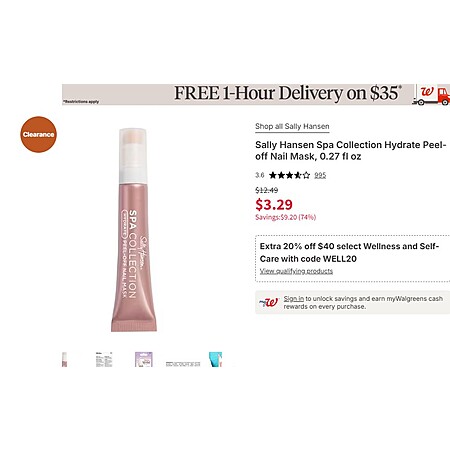Click the FREE 1-Hour Delivery banner

(x=256, y=95)
